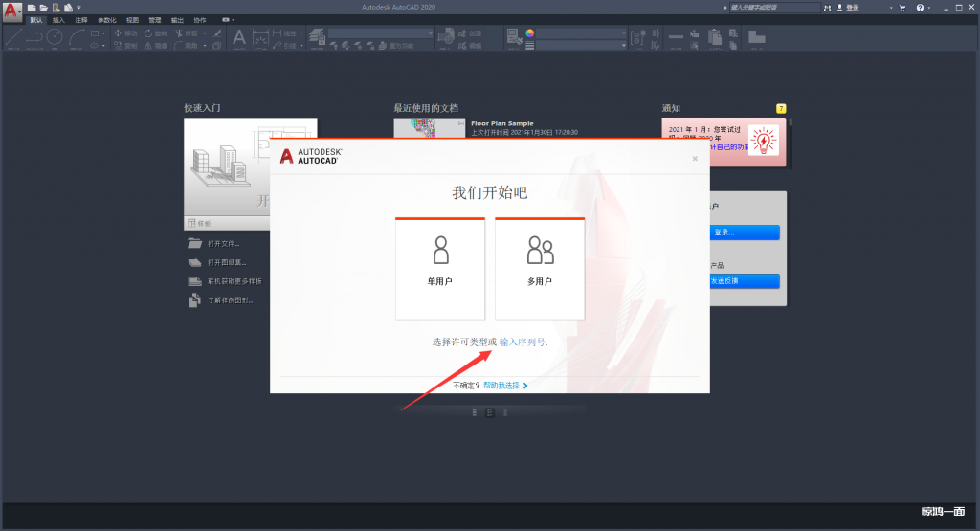Screen dimensions: 980x531
Task: Click the 帮助我选择 help link
Action: pos(501,386)
